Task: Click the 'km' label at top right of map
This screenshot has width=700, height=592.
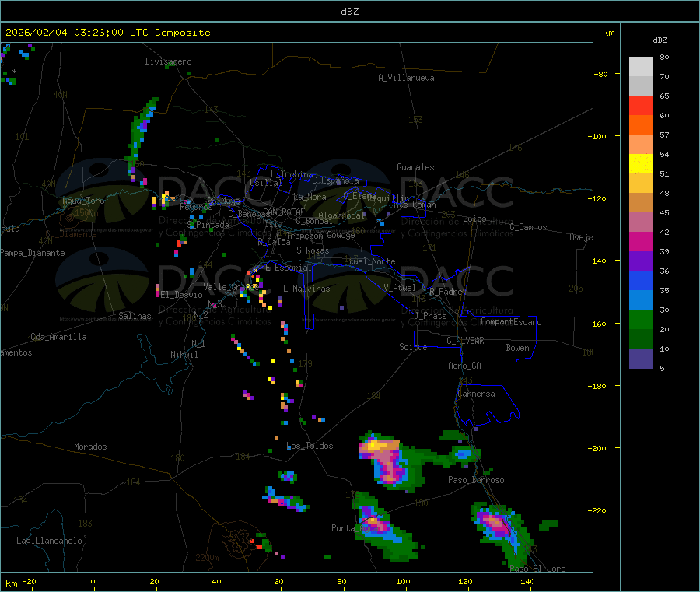Action: 608,33
